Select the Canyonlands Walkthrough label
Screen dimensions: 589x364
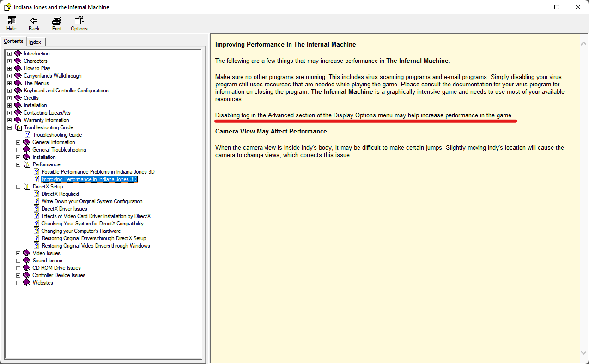click(x=53, y=76)
